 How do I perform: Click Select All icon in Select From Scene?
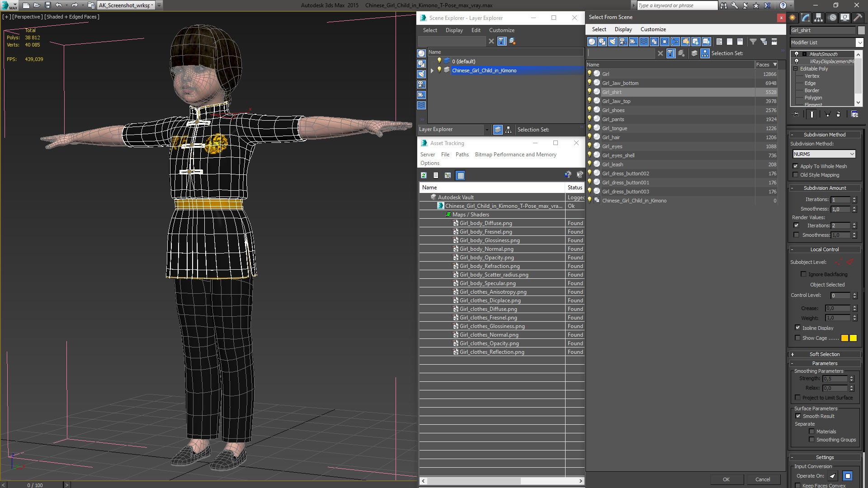[x=719, y=42]
